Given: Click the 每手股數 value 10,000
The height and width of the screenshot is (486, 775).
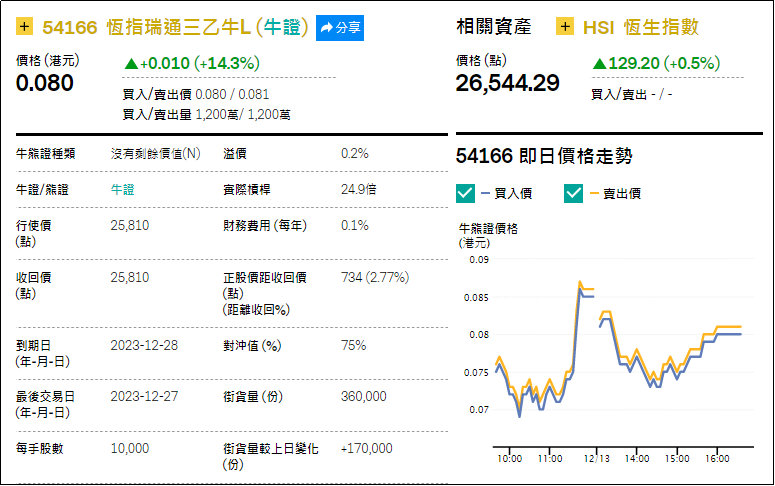Looking at the screenshot, I should pos(129,448).
